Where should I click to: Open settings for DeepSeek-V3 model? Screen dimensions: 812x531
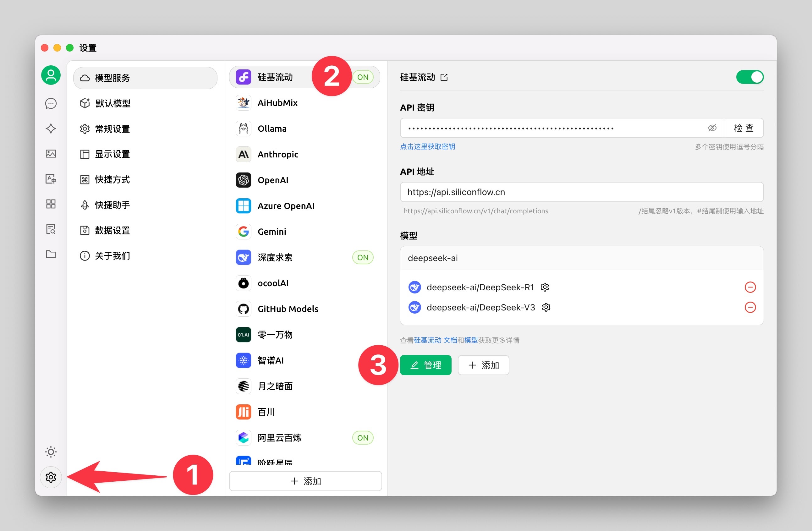[x=546, y=307]
